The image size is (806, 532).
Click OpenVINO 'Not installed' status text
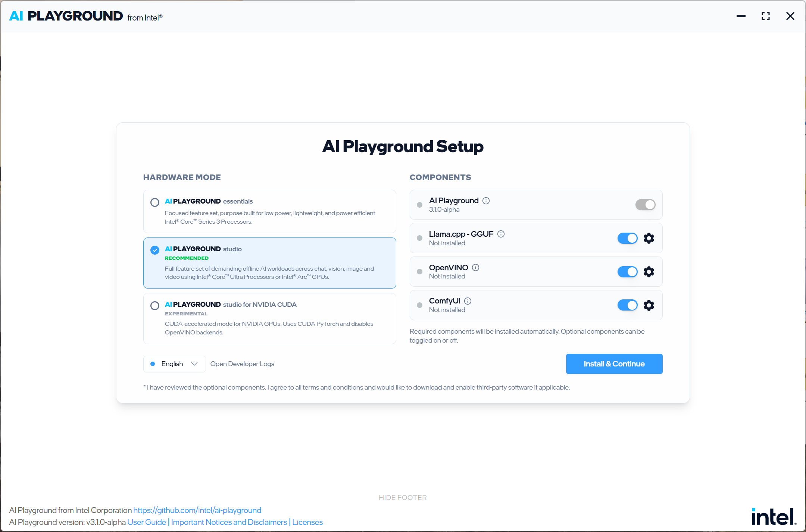coord(447,276)
